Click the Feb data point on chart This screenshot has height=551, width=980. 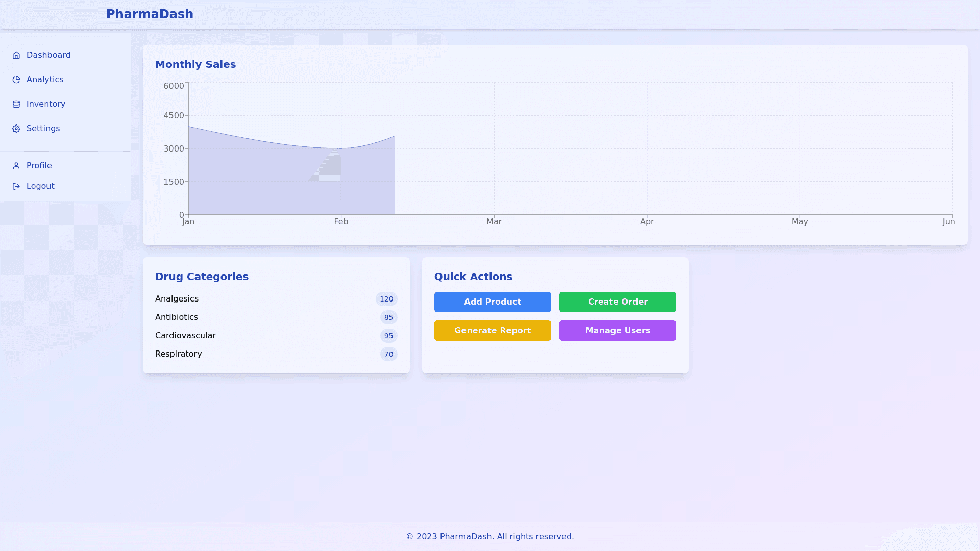(341, 148)
